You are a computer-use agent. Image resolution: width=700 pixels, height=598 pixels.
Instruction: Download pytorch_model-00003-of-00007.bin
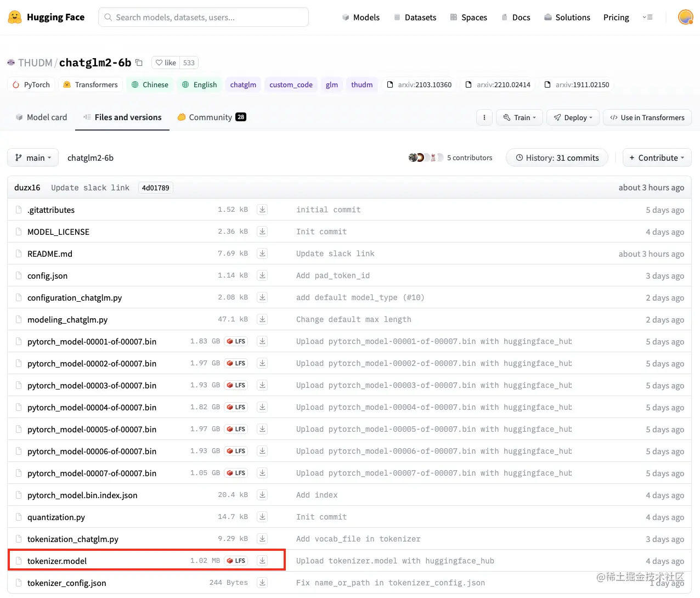point(263,385)
